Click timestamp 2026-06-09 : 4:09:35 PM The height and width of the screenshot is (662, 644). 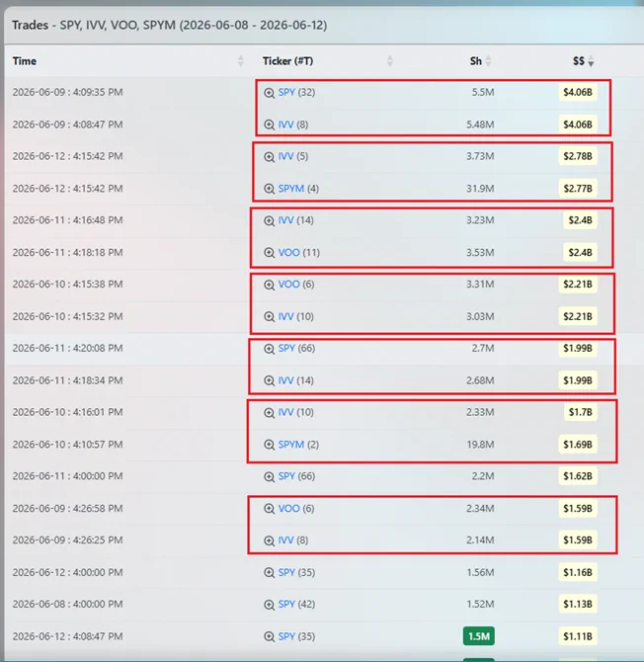[67, 92]
